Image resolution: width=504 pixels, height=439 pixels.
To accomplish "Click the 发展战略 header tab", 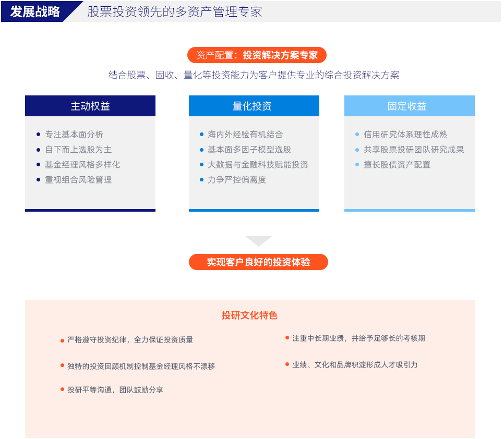I will pos(35,11).
